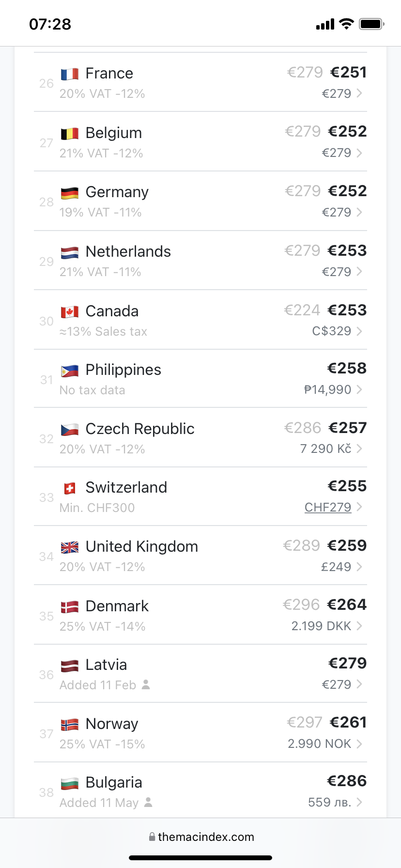Image resolution: width=401 pixels, height=868 pixels.
Task: Tap the user icon beside Bulgaria's date
Action: [148, 802]
